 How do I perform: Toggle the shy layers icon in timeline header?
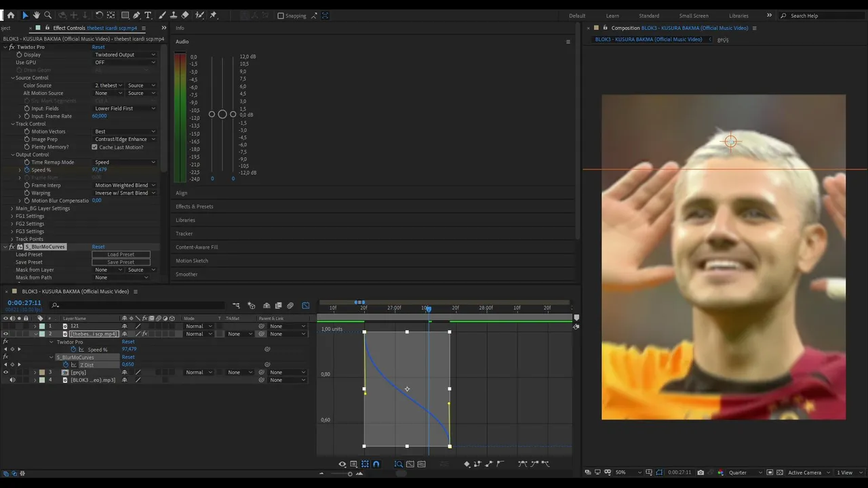pyautogui.click(x=267, y=306)
